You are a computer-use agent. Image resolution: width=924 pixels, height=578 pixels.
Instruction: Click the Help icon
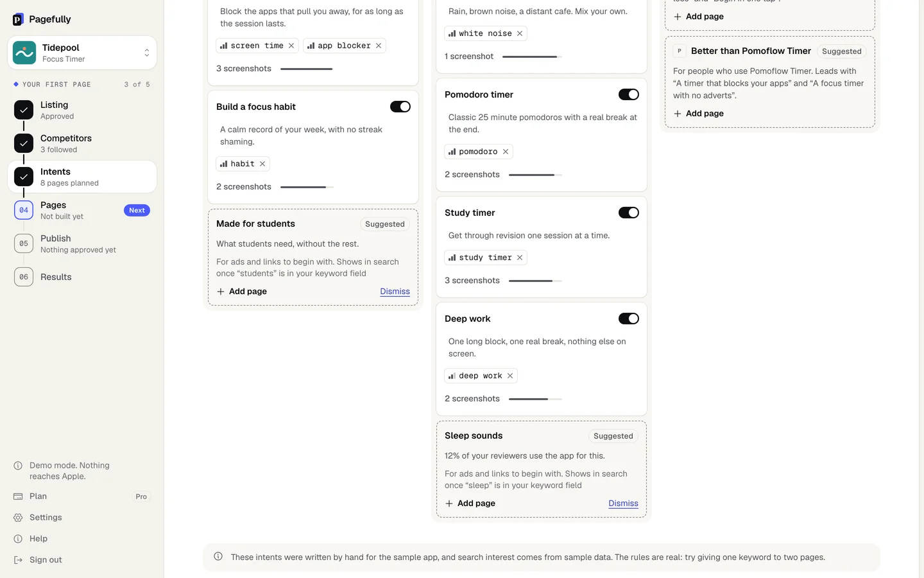pos(18,539)
